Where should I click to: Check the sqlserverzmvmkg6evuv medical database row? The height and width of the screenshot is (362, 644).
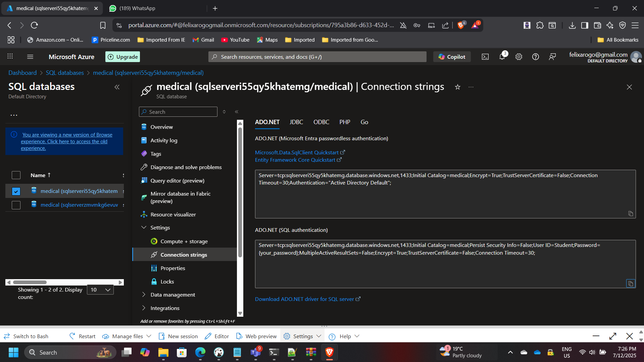[16, 205]
